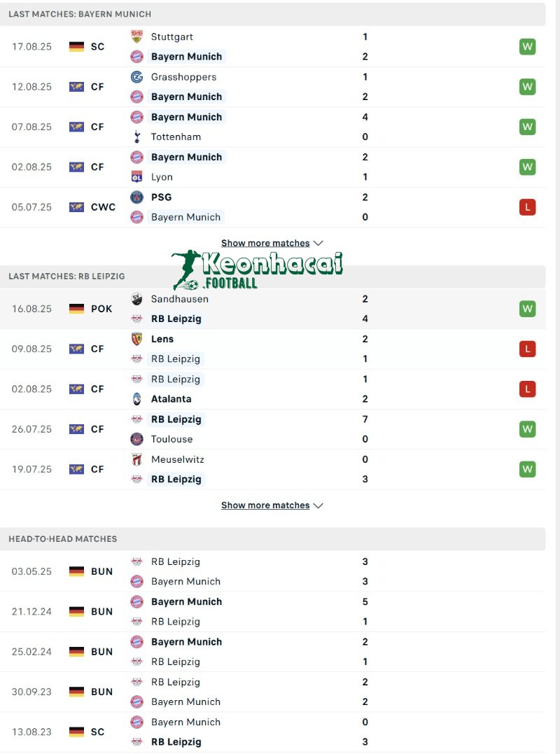560x754 pixels.
Task: Select the RB Leipzig team badge
Action: pyautogui.click(x=136, y=319)
